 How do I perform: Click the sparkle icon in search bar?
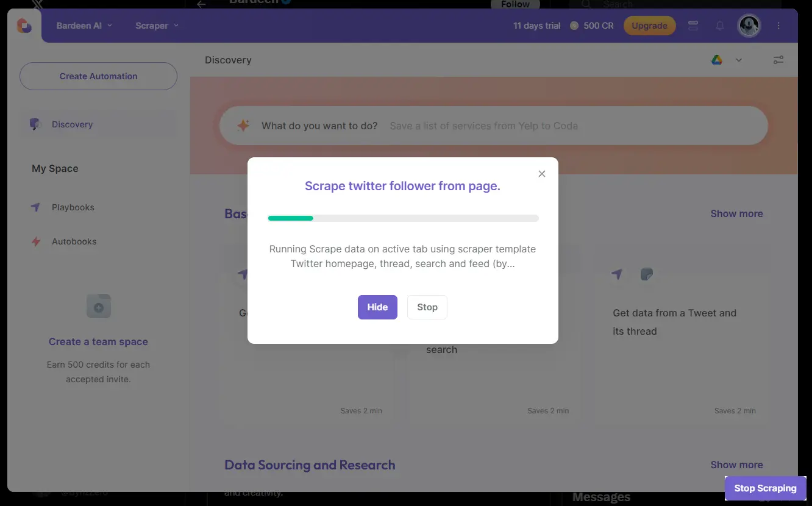243,126
